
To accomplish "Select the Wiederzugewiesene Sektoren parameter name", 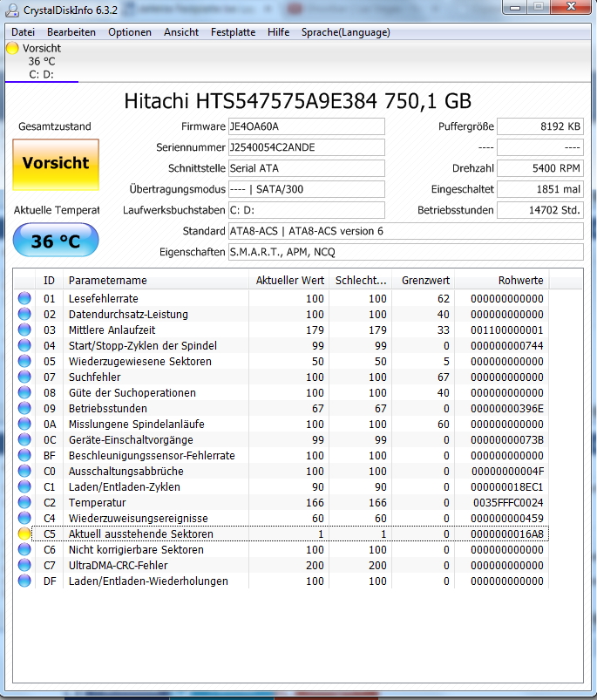I will (140, 361).
